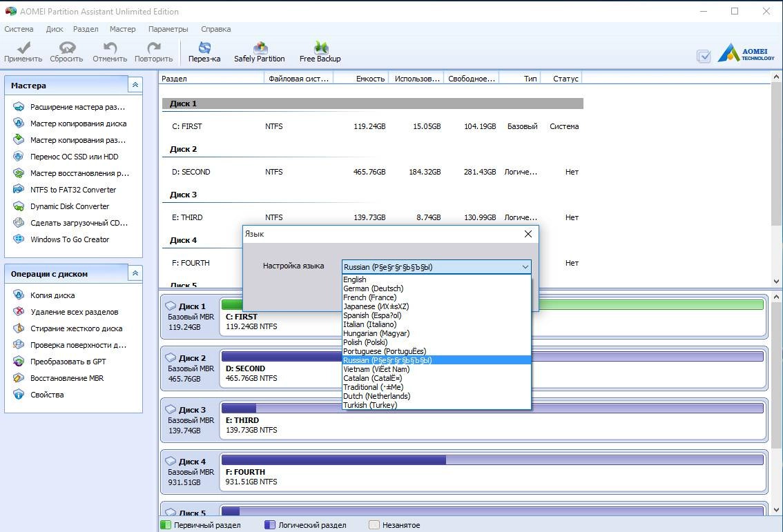Select French (France) language option
783x532 pixels.
(x=436, y=297)
